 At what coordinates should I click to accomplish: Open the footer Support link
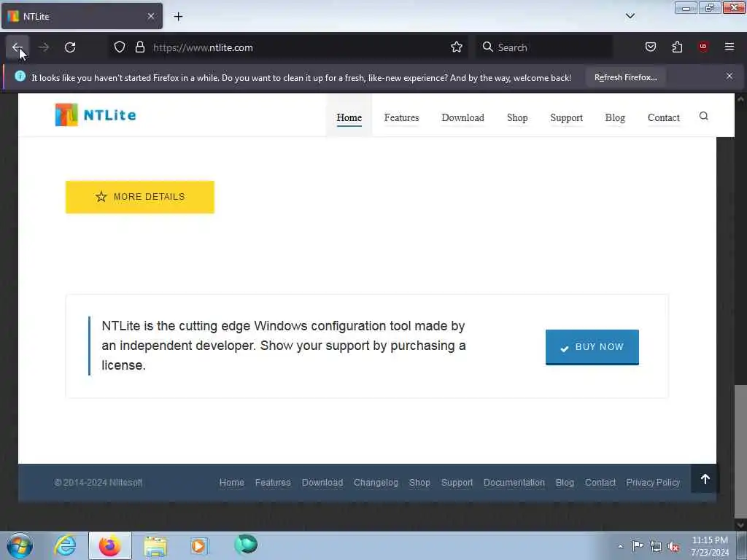pyautogui.click(x=457, y=483)
